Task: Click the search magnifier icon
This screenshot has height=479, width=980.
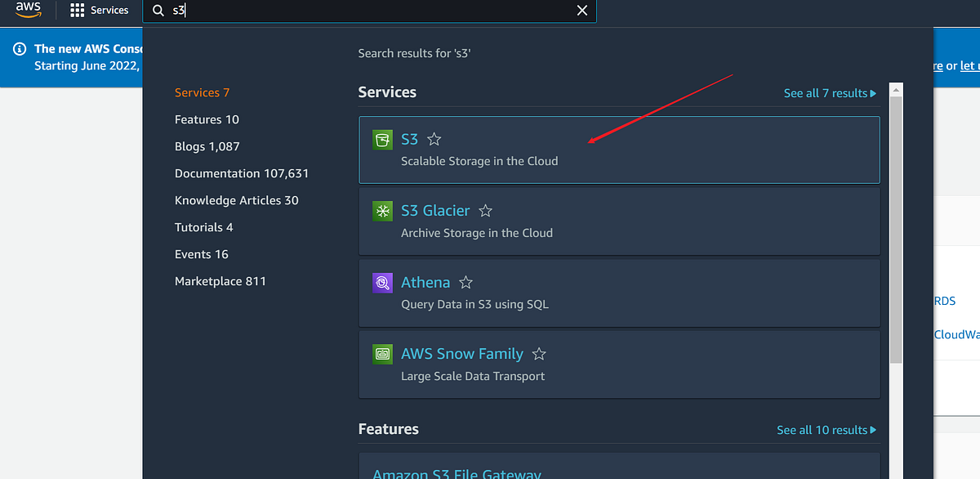Action: [158, 11]
